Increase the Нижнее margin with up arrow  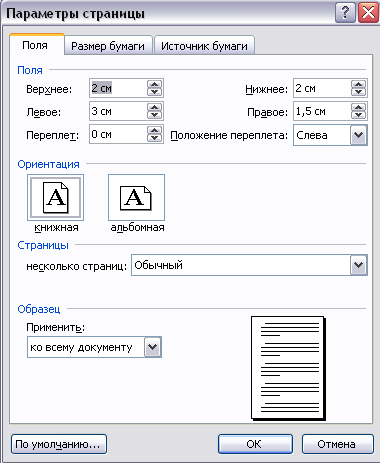358,84
